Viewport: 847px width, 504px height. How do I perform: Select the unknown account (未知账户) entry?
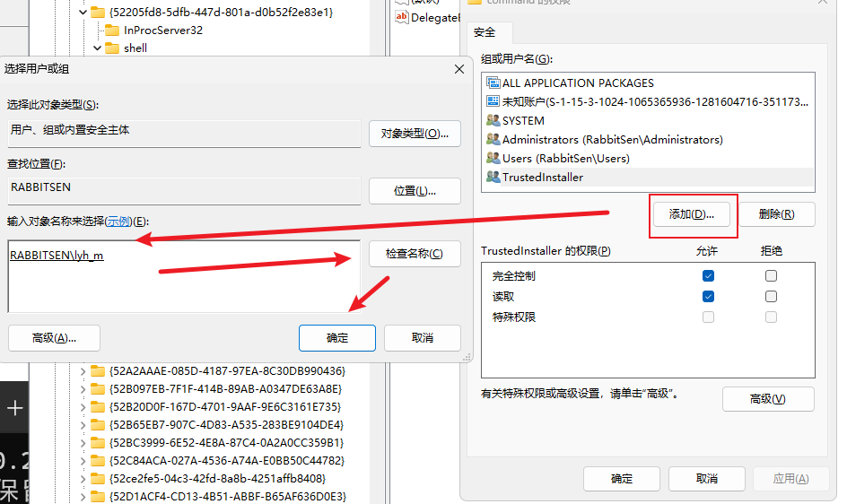coord(648,102)
